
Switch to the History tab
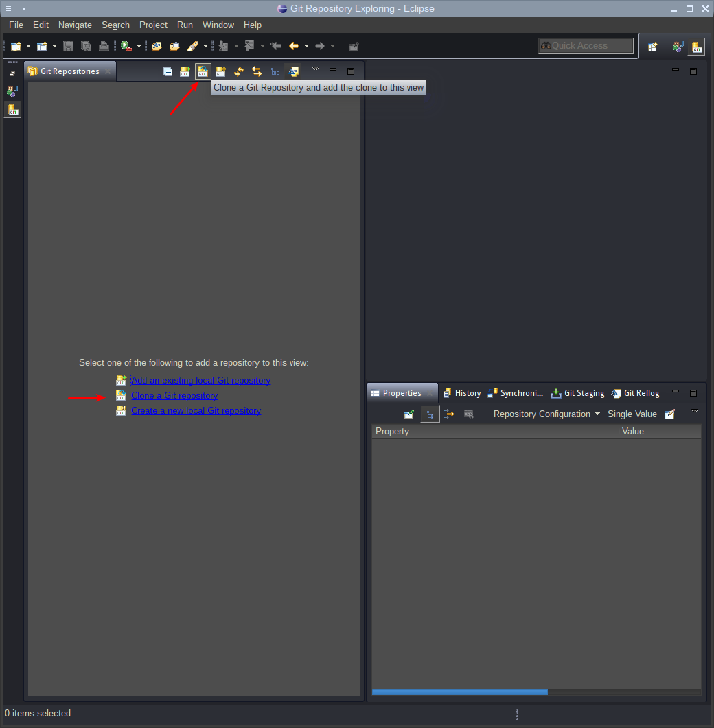coord(462,393)
